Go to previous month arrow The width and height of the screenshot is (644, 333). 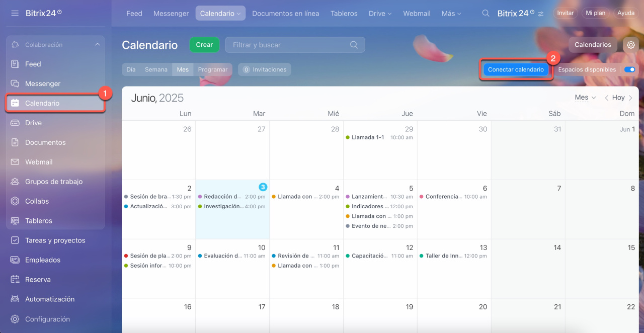606,98
